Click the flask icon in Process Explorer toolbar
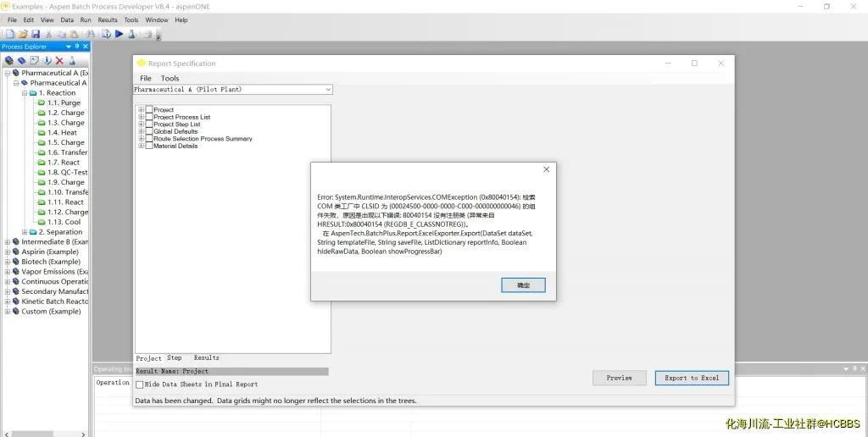The width and height of the screenshot is (868, 437). (x=72, y=60)
